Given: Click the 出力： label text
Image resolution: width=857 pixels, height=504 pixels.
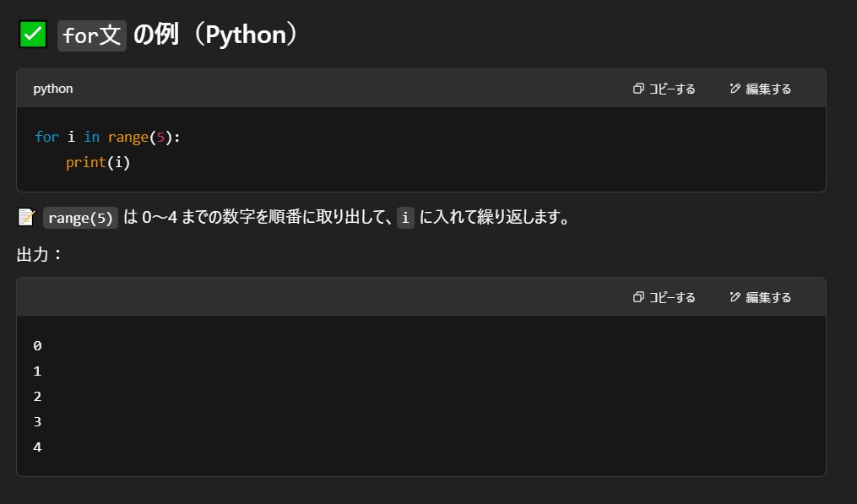Looking at the screenshot, I should tap(40, 253).
